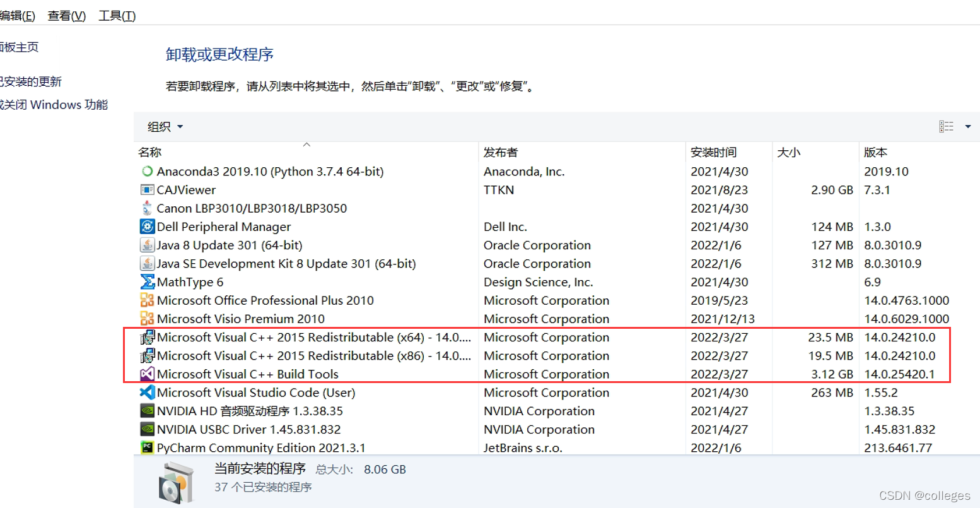Image resolution: width=980 pixels, height=508 pixels.
Task: Click the Visual C++ 2015 (x64) icon
Action: (147, 337)
